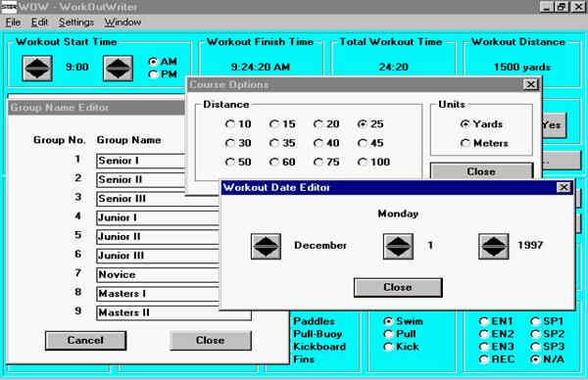
Task: Open the File menu
Action: [13, 23]
